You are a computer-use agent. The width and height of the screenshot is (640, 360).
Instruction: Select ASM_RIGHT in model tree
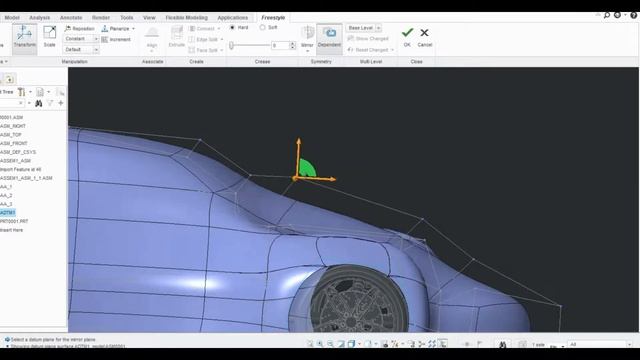[x=13, y=126]
